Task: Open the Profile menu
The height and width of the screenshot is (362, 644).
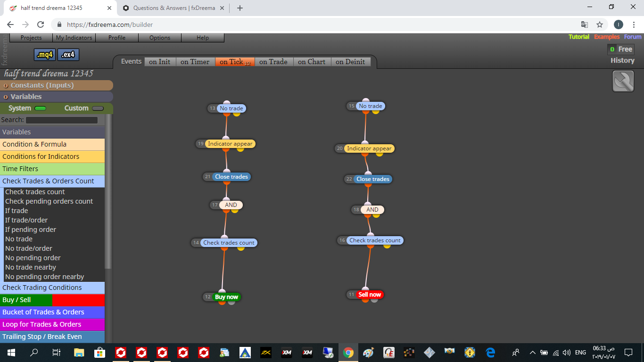Action: coord(117,38)
